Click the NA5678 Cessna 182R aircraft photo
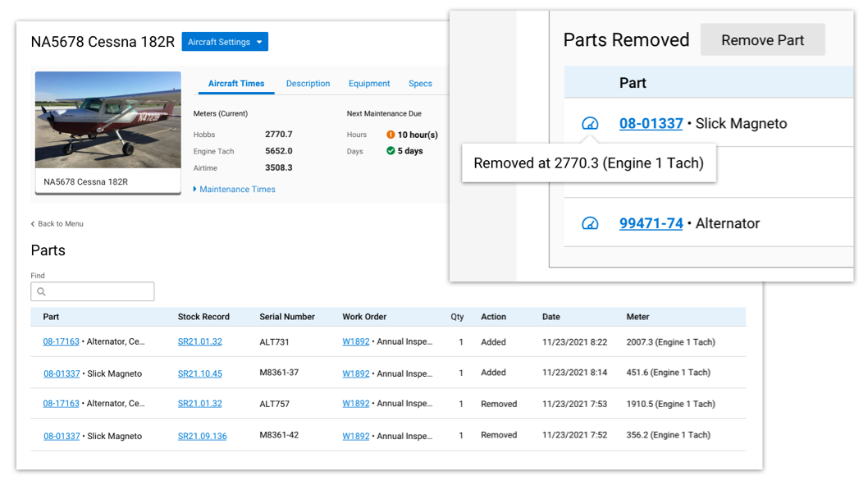Image resolution: width=868 pixels, height=481 pixels. pos(107,119)
